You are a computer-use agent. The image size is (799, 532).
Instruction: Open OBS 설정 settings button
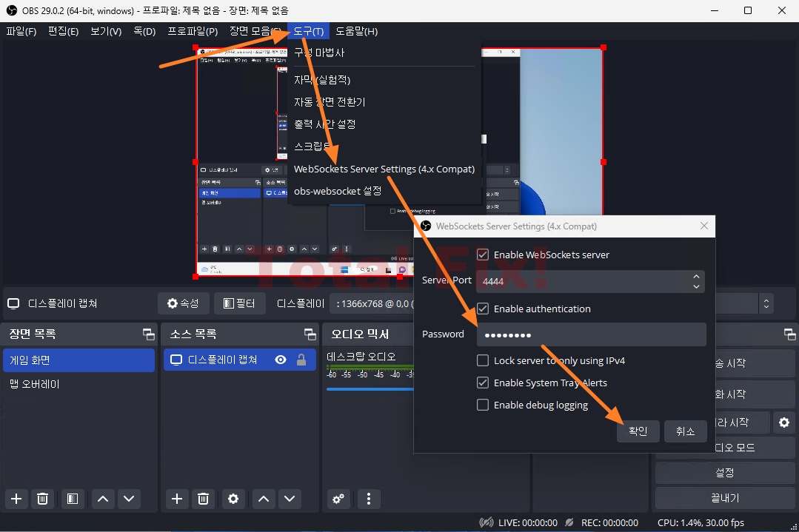pos(725,473)
